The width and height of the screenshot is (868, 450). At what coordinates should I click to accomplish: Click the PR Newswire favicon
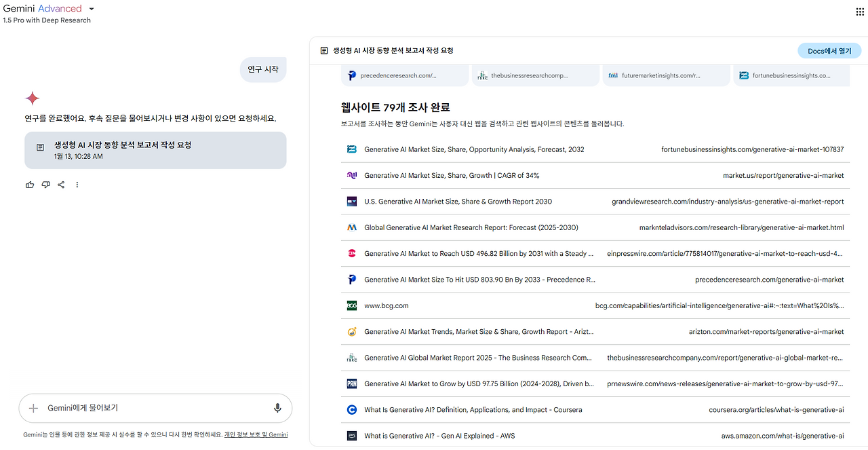[352, 383]
